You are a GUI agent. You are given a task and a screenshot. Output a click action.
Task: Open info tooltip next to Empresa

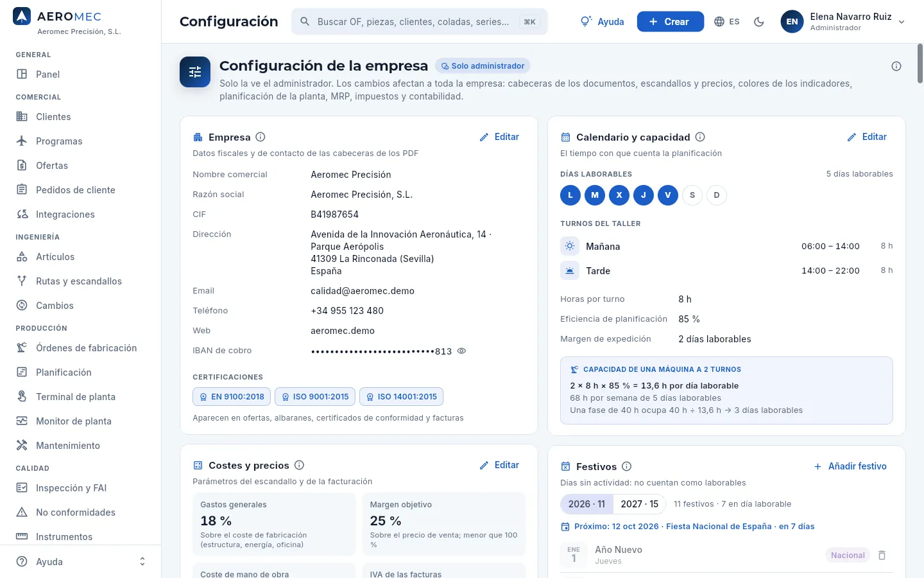click(261, 137)
